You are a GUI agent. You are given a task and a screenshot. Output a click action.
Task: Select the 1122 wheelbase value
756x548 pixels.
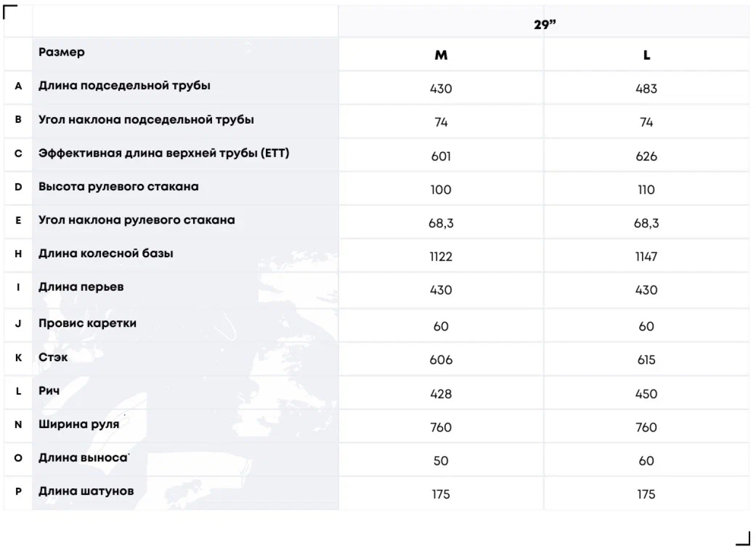coord(441,257)
